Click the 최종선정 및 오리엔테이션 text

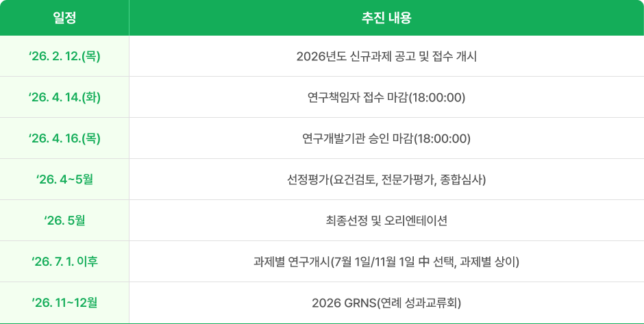pos(386,221)
